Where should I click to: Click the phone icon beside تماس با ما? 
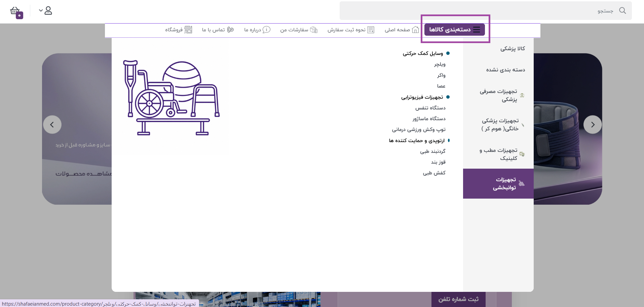pos(230,30)
